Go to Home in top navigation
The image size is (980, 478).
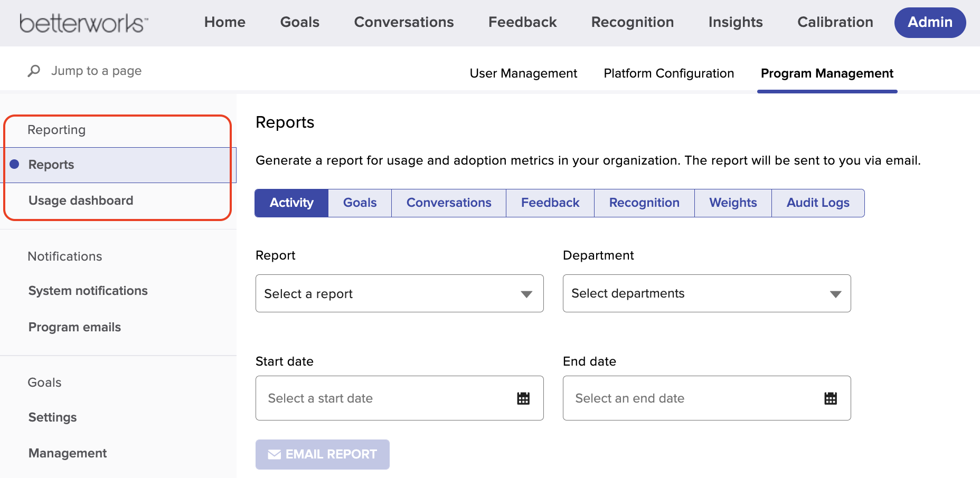(225, 22)
